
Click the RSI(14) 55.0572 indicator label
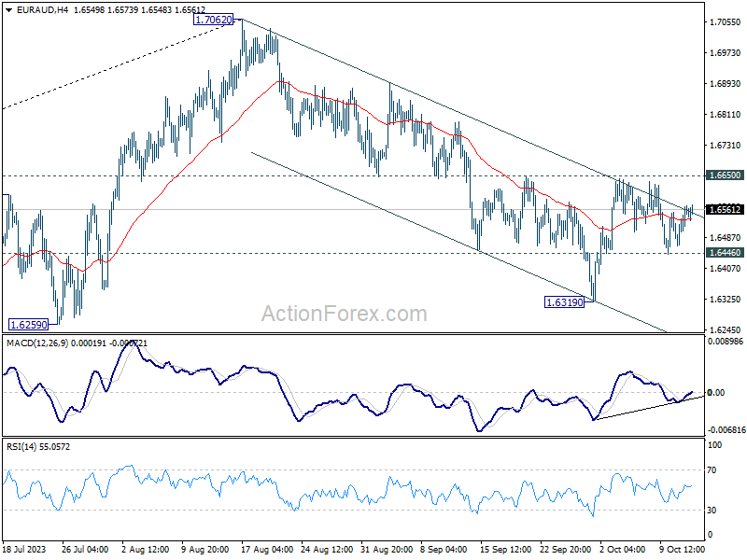click(x=38, y=447)
